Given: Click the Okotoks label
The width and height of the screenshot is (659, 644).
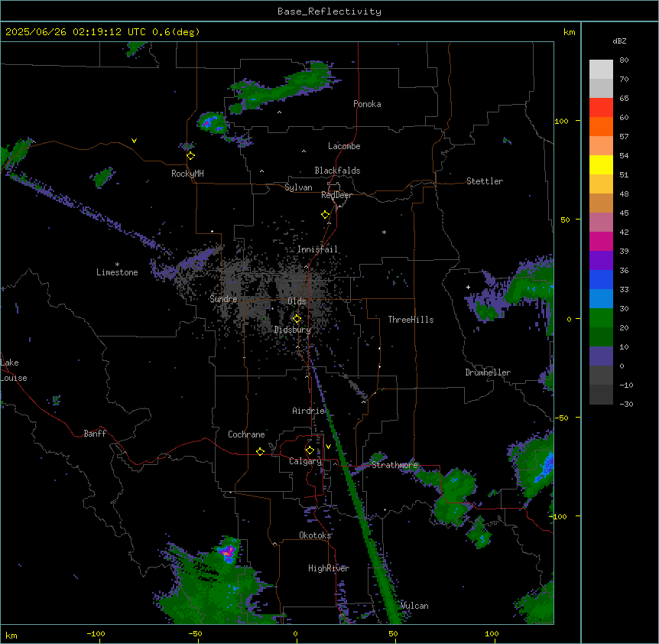Looking at the screenshot, I should click(x=315, y=535).
